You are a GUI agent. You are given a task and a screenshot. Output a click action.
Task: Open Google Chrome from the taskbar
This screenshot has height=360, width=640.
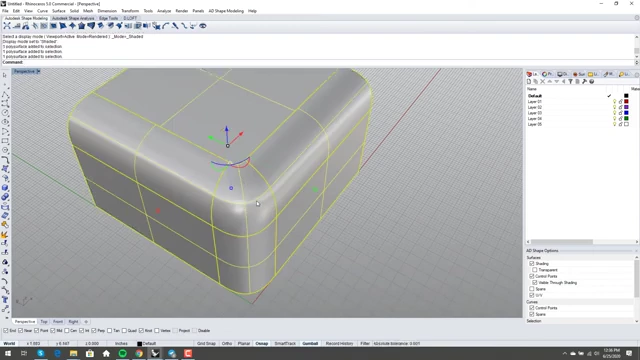[139, 353]
